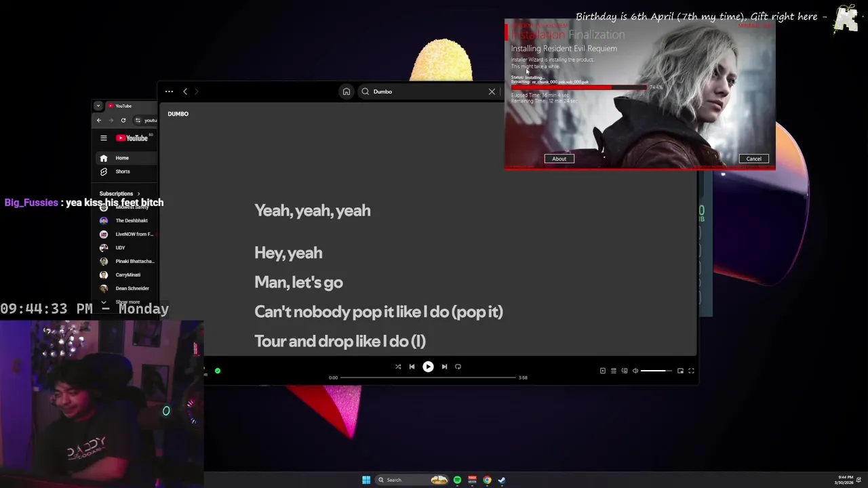Screen dimensions: 868x488
Task: Open the Spotify miniplayer
Action: (x=680, y=371)
